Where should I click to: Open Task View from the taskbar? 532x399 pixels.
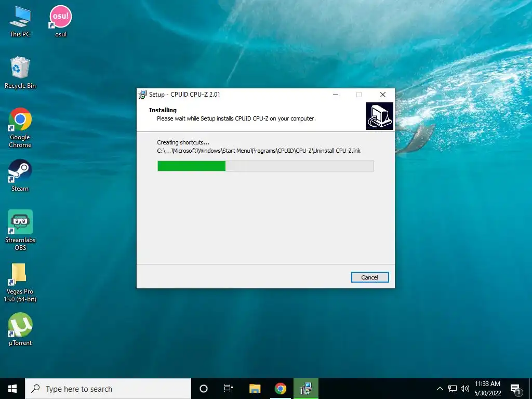(229, 389)
